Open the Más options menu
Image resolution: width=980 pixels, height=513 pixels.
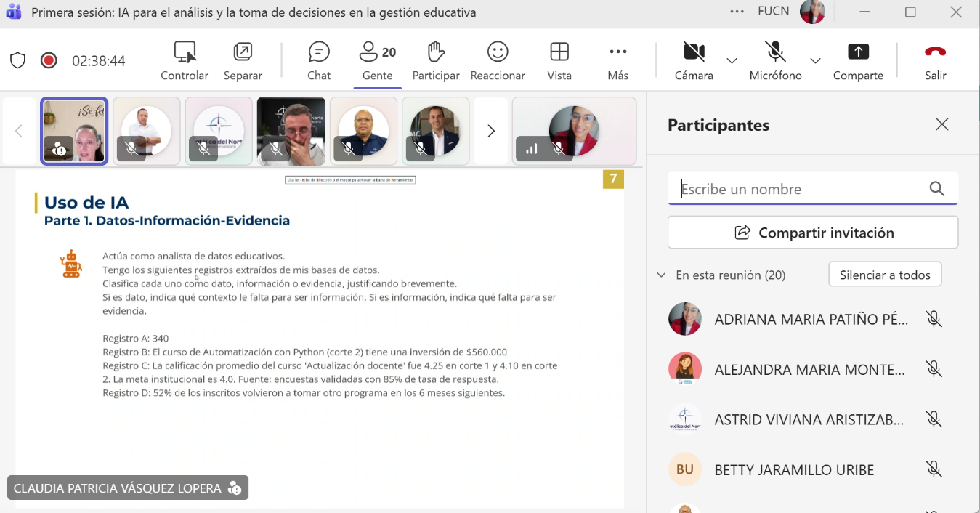click(618, 61)
